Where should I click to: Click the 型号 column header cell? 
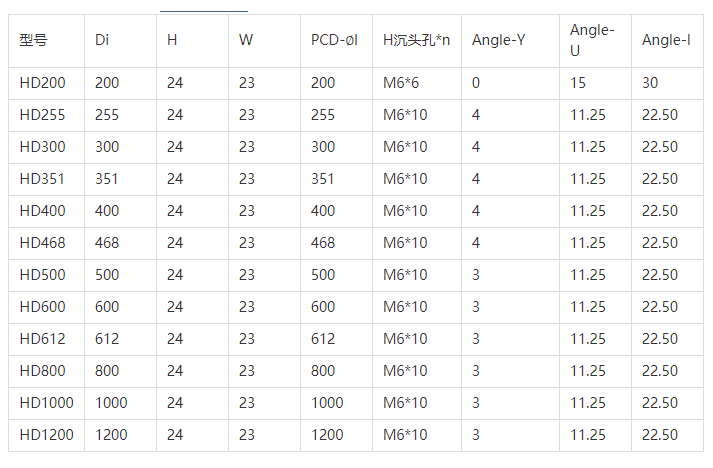tap(33, 41)
